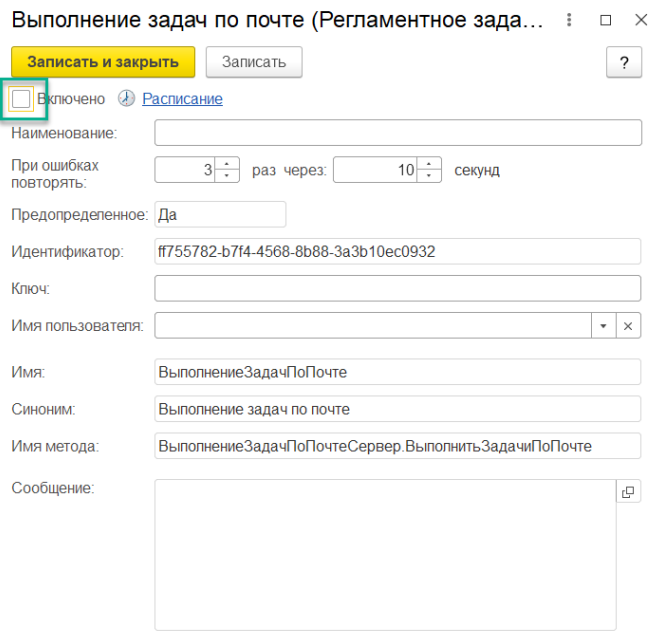Viewport: 656px width, 636px height.
Task: Open help with the question mark button
Action: click(x=623, y=62)
